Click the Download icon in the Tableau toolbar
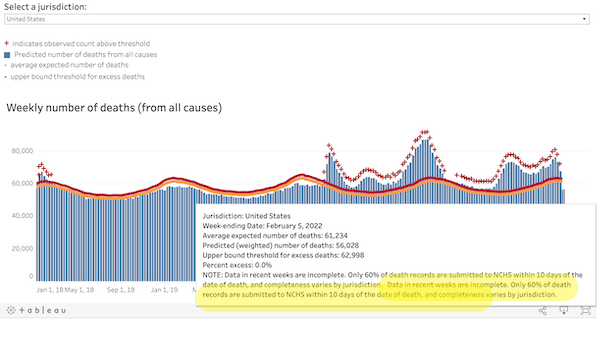 (564, 310)
